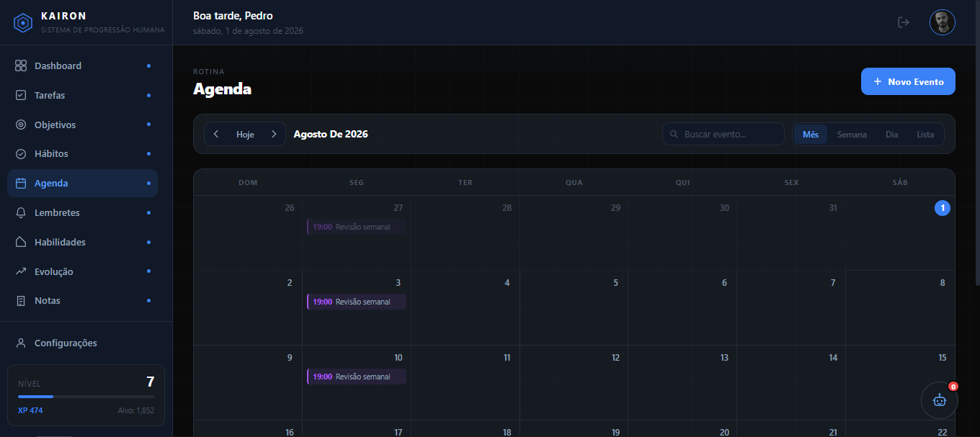Image resolution: width=980 pixels, height=437 pixels.
Task: Open the user profile avatar
Action: 943,22
